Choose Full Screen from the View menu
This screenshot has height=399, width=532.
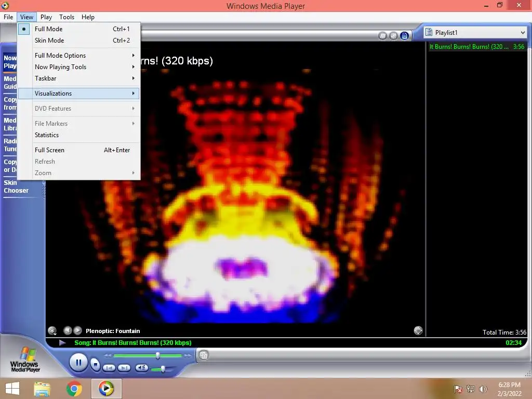[79, 150]
